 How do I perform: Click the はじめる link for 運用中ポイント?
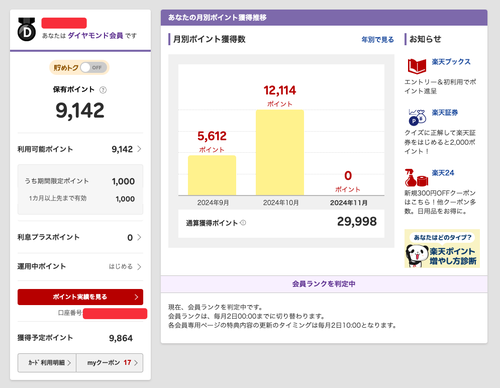120,267
